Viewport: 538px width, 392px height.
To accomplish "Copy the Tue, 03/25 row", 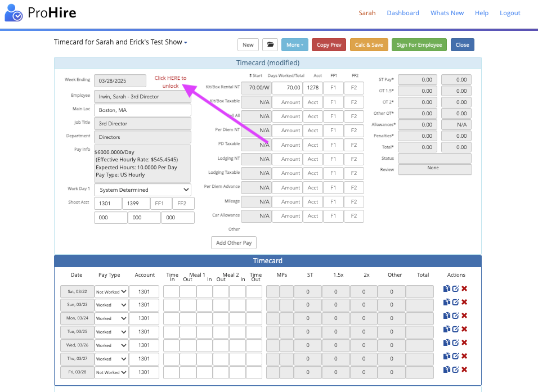I will 446,329.
